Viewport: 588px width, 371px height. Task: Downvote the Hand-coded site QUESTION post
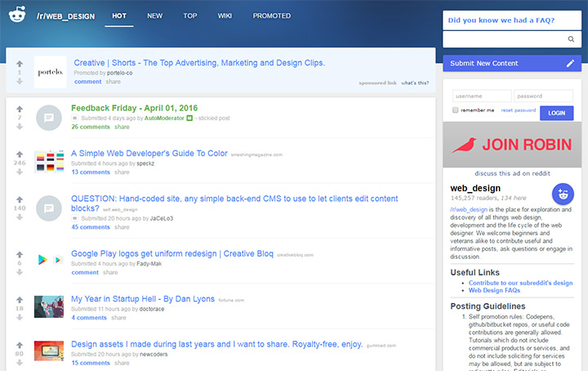pyautogui.click(x=20, y=217)
